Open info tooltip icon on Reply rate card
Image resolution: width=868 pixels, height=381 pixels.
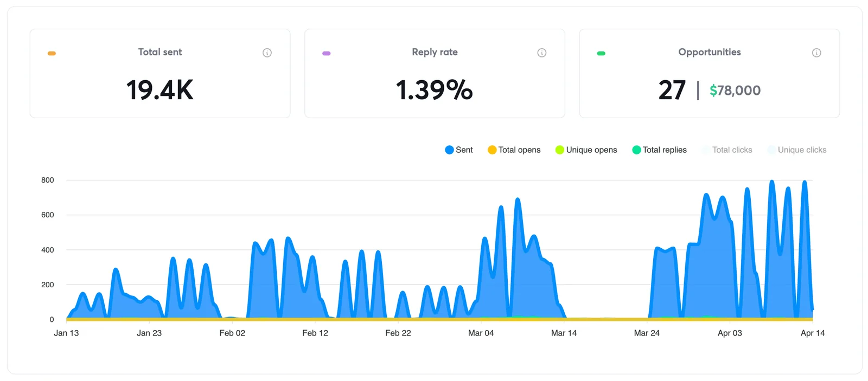tap(541, 53)
